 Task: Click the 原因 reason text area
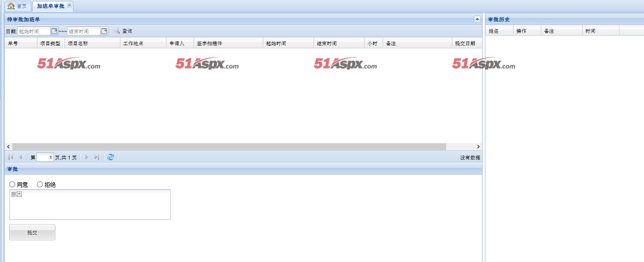point(90,204)
